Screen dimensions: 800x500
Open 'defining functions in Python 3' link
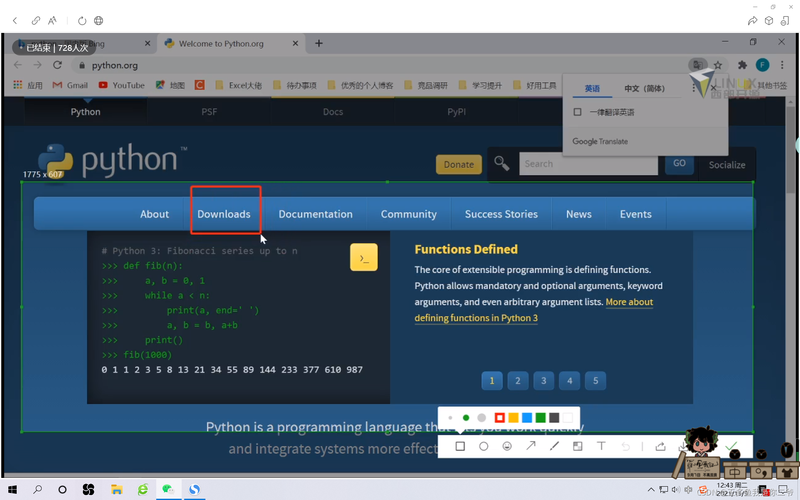tap(476, 318)
